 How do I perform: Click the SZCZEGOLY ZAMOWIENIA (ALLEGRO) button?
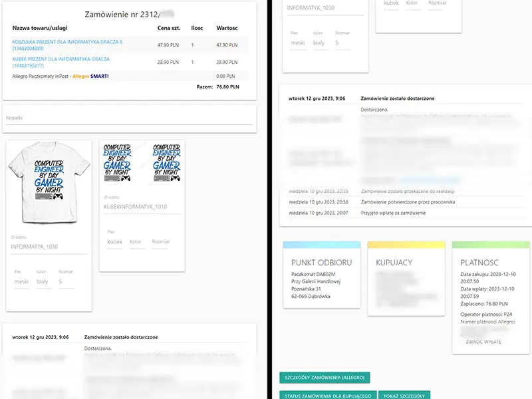325,378
